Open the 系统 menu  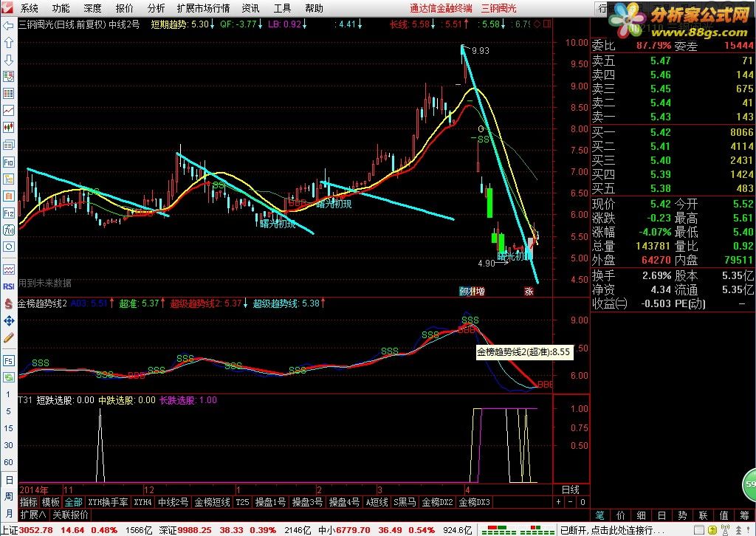[30, 8]
